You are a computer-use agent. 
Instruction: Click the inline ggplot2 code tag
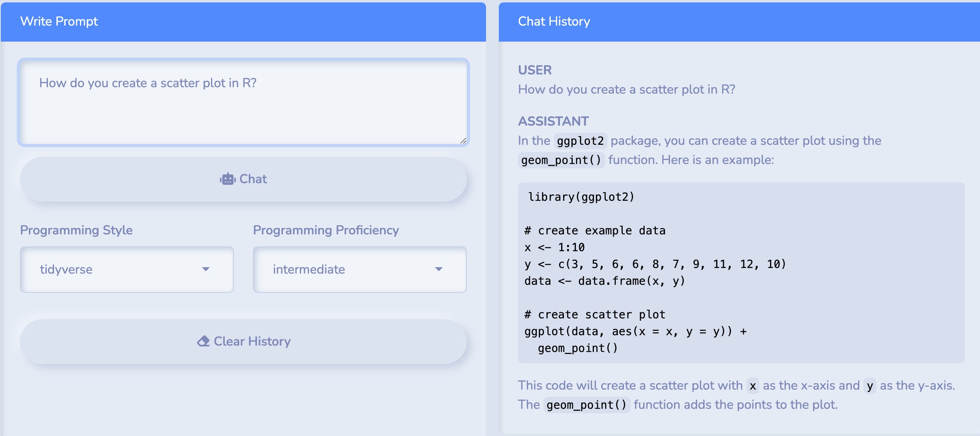(580, 141)
